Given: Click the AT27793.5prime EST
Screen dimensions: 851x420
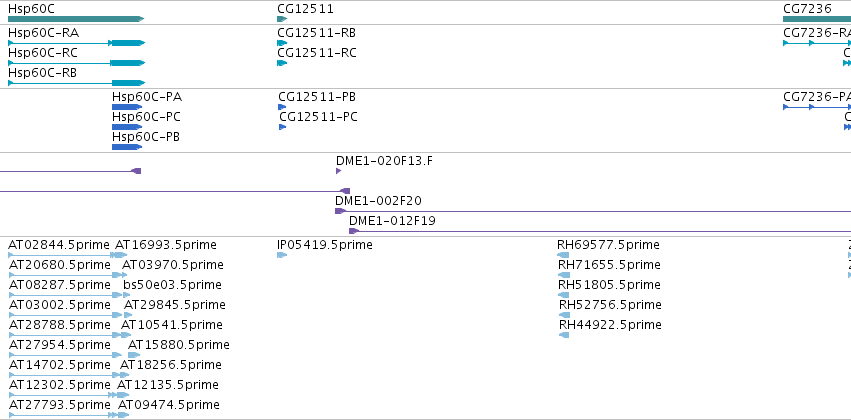Looking at the screenshot, I should (62, 416).
